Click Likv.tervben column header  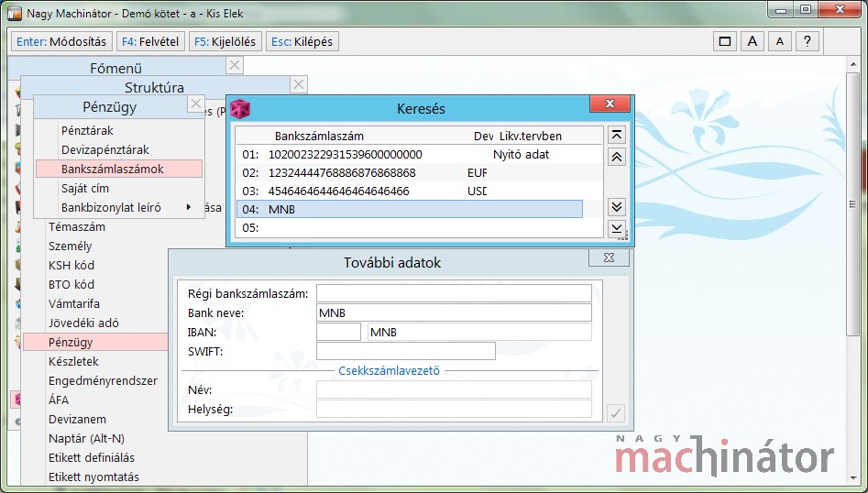pyautogui.click(x=531, y=137)
